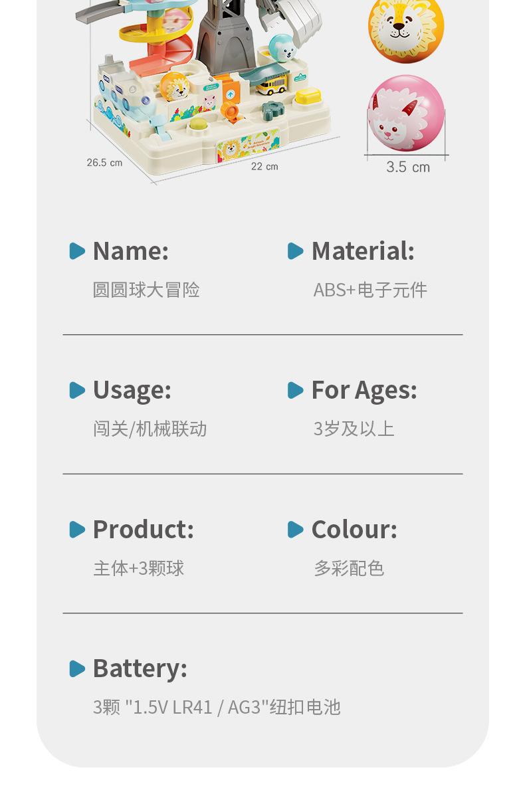Image resolution: width=525 pixels, height=812 pixels.
Task: Click the blue arrow beside Name
Action: (78, 251)
